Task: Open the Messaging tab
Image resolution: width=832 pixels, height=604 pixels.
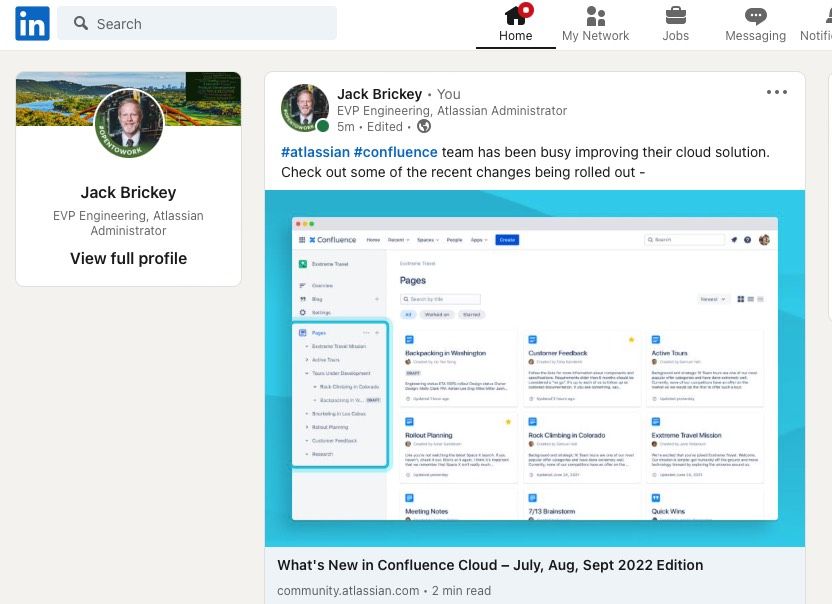Action: coord(755,24)
